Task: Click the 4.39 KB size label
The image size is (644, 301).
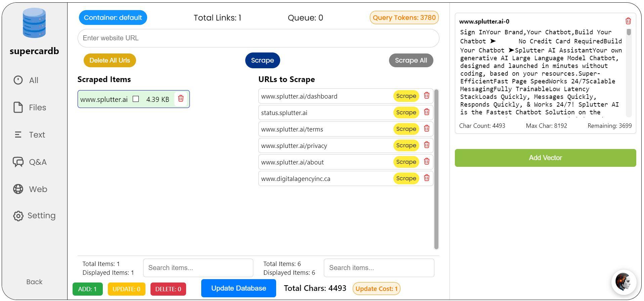Action: tap(158, 99)
